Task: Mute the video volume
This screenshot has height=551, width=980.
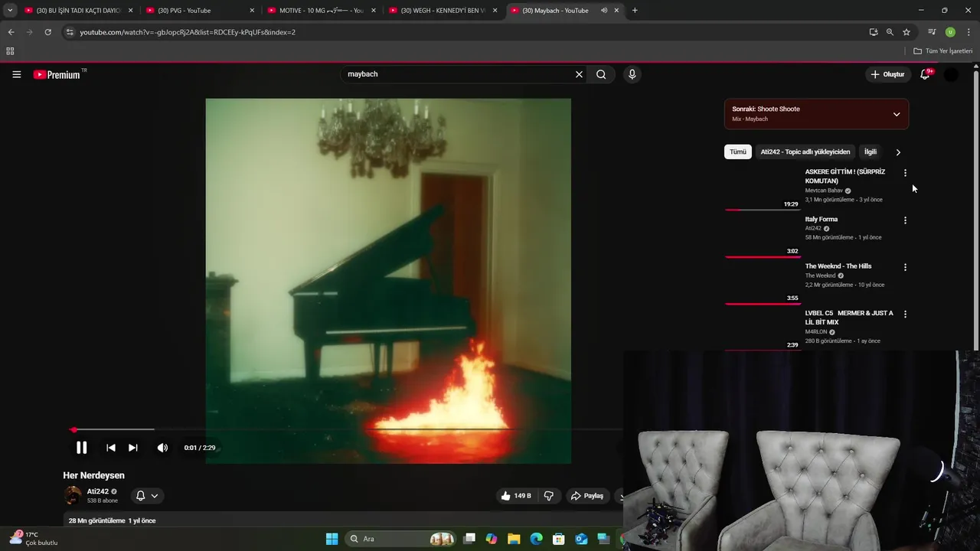Action: click(x=162, y=448)
